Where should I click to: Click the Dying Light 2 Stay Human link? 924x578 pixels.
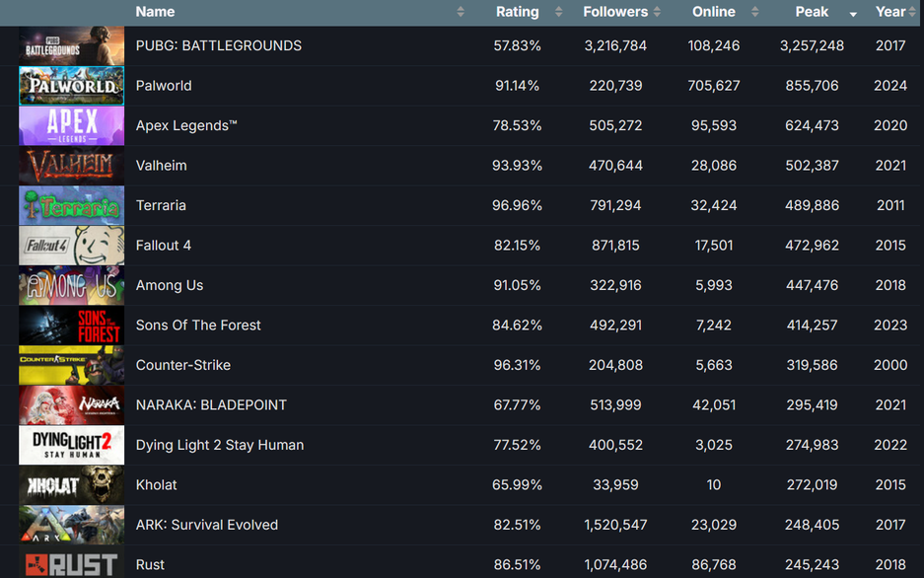pos(220,445)
